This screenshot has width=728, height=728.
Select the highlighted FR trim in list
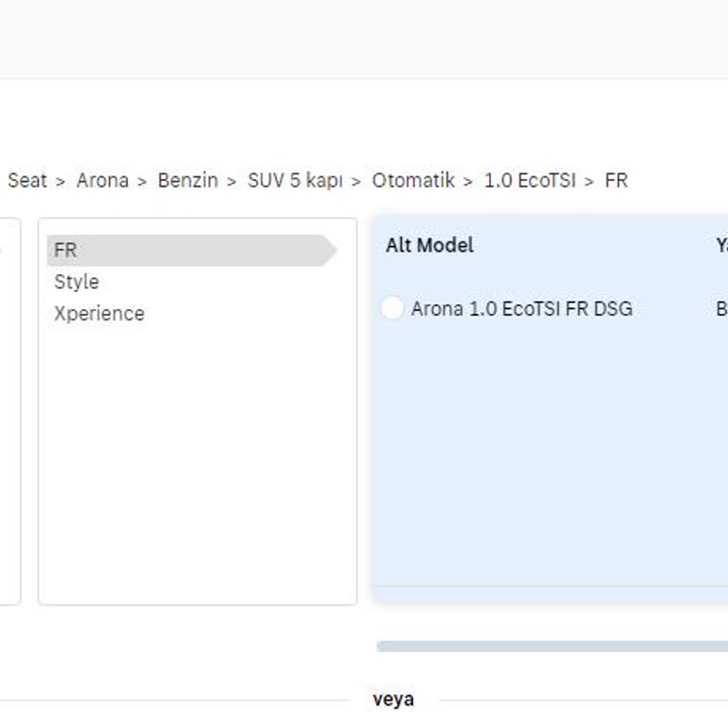(x=65, y=250)
